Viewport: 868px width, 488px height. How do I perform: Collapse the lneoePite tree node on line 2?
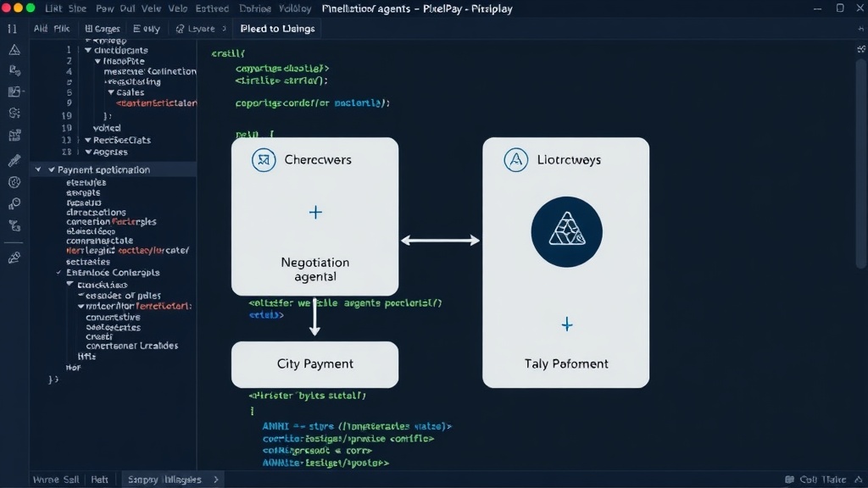[98, 61]
